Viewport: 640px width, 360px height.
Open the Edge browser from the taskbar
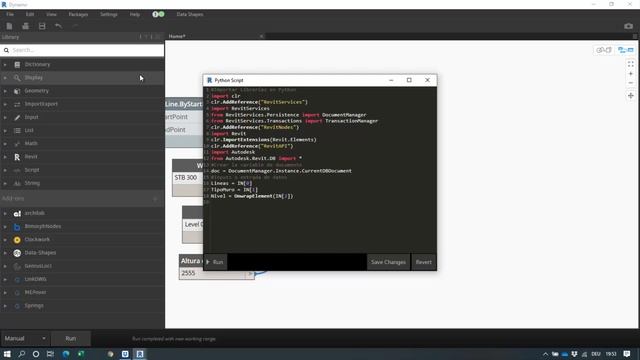[x=66, y=354]
